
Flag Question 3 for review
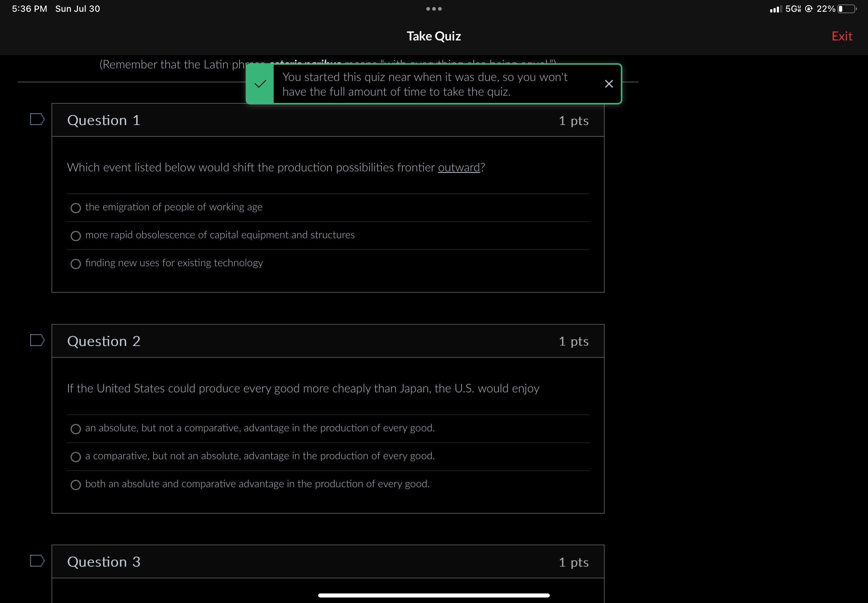pos(37,561)
